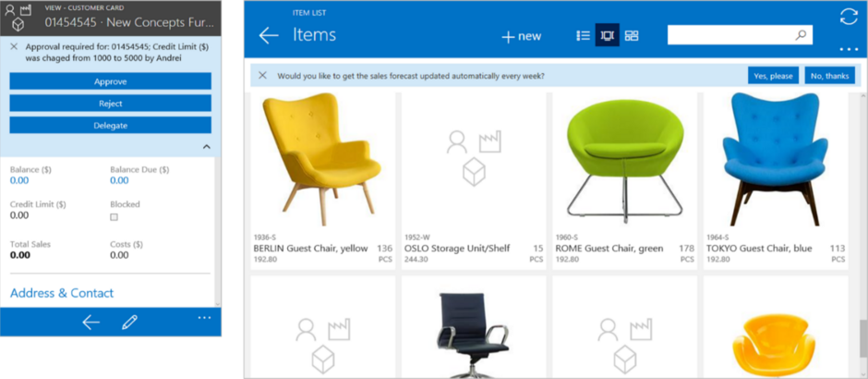Open the ROME Guest Chair green image
Screen dimensions: 868x379
pyautogui.click(x=625, y=161)
